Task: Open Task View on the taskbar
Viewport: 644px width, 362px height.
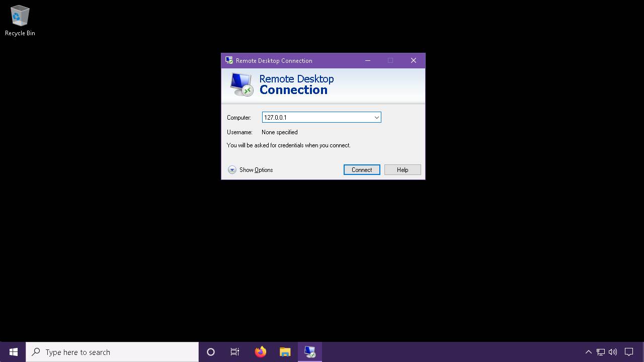Action: (x=235, y=352)
